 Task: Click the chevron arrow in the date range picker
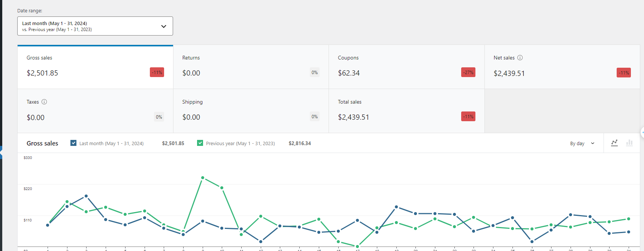tap(164, 26)
